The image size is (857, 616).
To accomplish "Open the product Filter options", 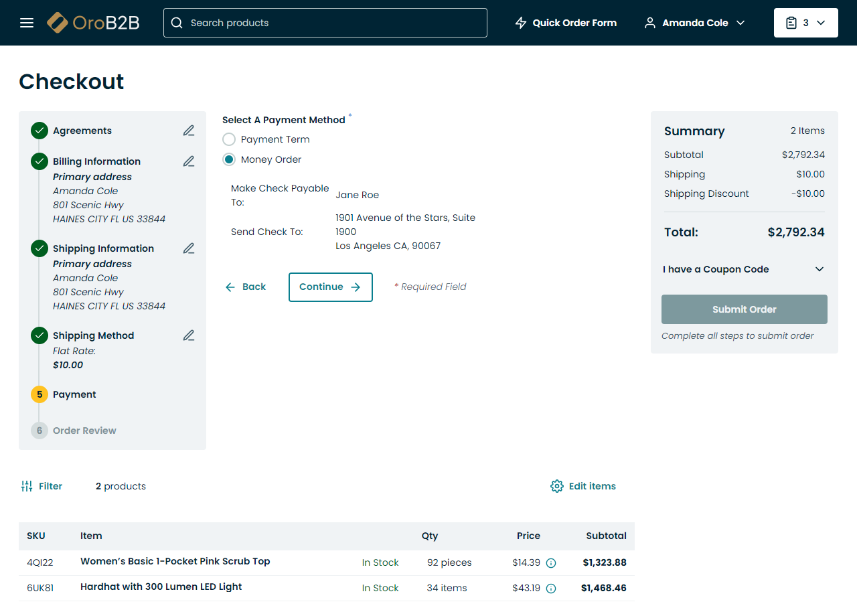I will (x=42, y=486).
